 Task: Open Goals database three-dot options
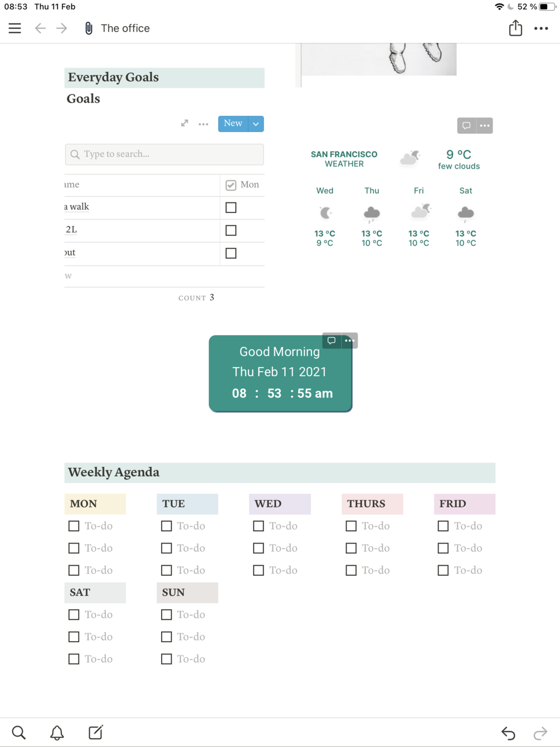click(203, 124)
